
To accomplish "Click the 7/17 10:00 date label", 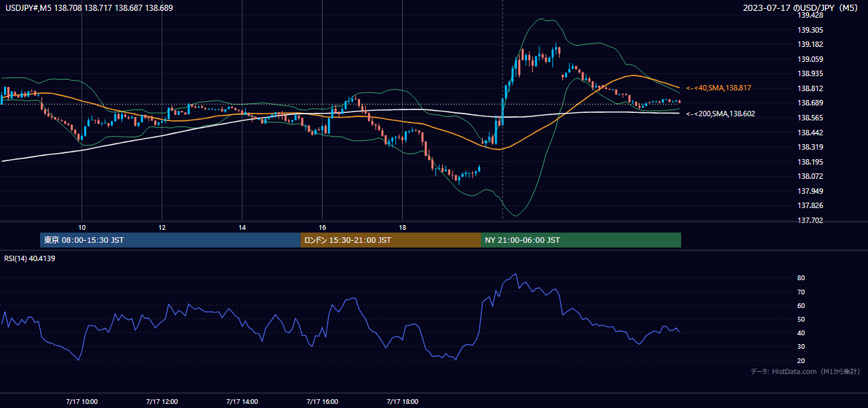I will tap(82, 401).
